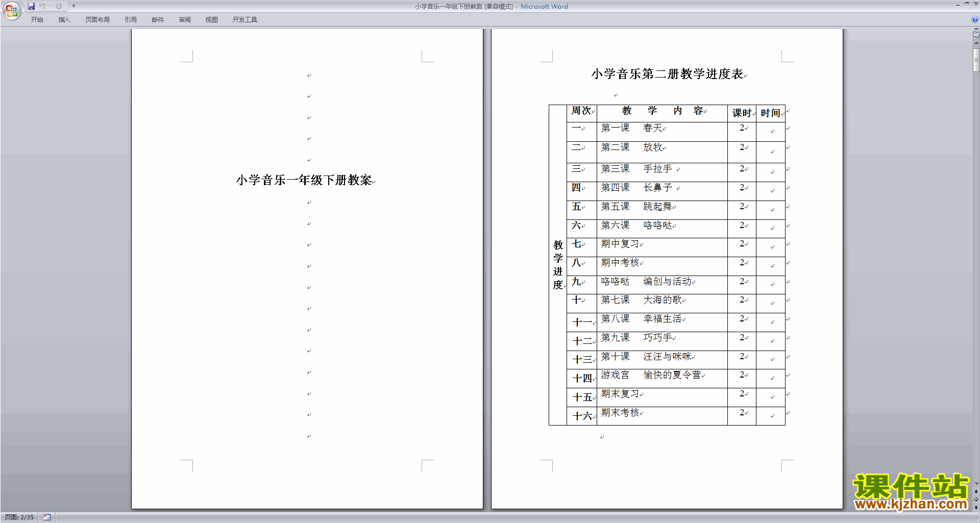The height and width of the screenshot is (523, 980).
Task: Open the Office button menu
Action: [x=11, y=10]
